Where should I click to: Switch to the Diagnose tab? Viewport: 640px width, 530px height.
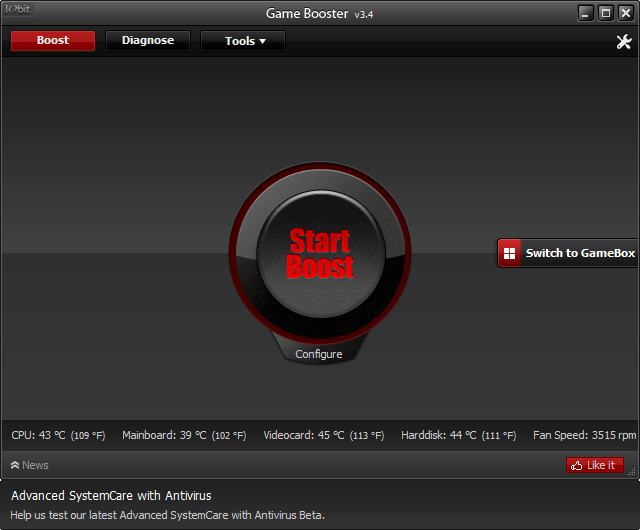[148, 41]
